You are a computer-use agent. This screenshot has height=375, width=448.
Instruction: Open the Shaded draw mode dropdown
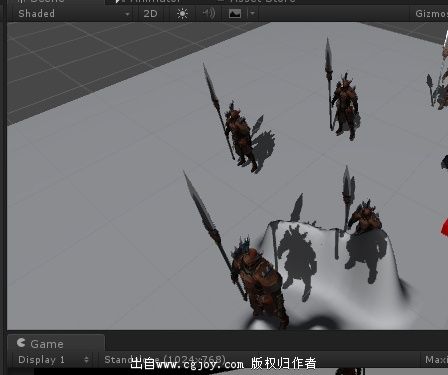[x=73, y=14]
